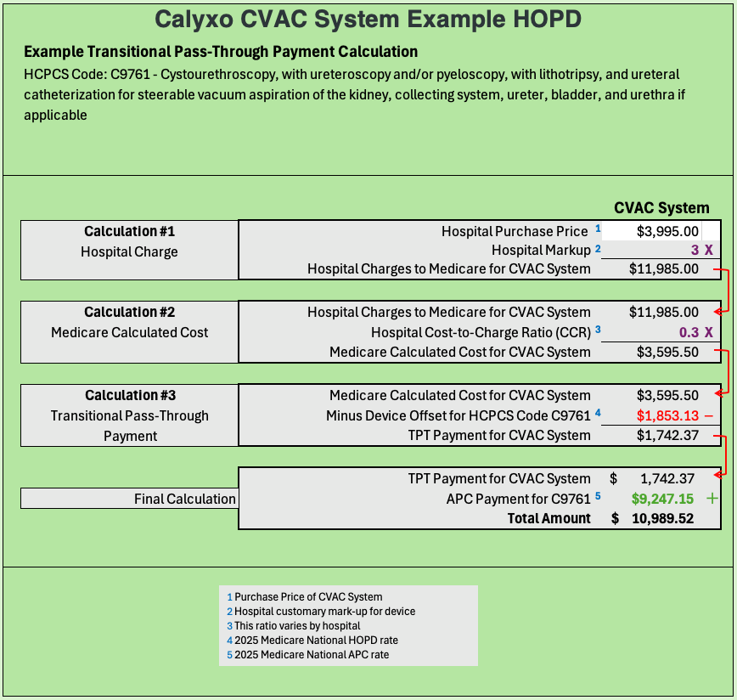Image resolution: width=737 pixels, height=700 pixels.
Task: Select the $3,595.50 value in Calculation #3
Action: point(667,395)
